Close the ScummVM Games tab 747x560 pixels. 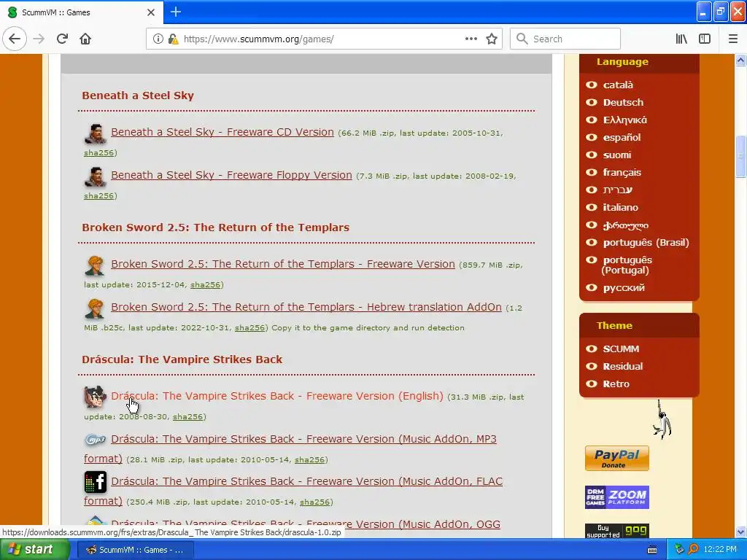click(150, 12)
